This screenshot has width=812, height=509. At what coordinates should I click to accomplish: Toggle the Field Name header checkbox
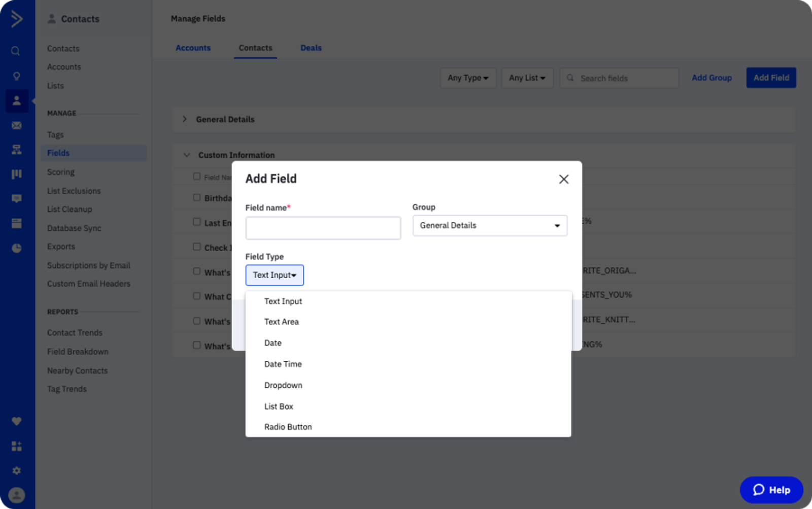(197, 177)
